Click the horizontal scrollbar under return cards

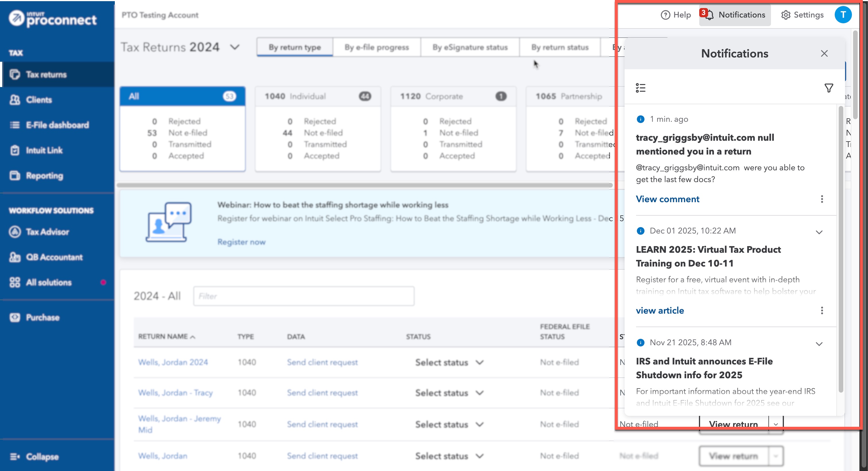365,185
